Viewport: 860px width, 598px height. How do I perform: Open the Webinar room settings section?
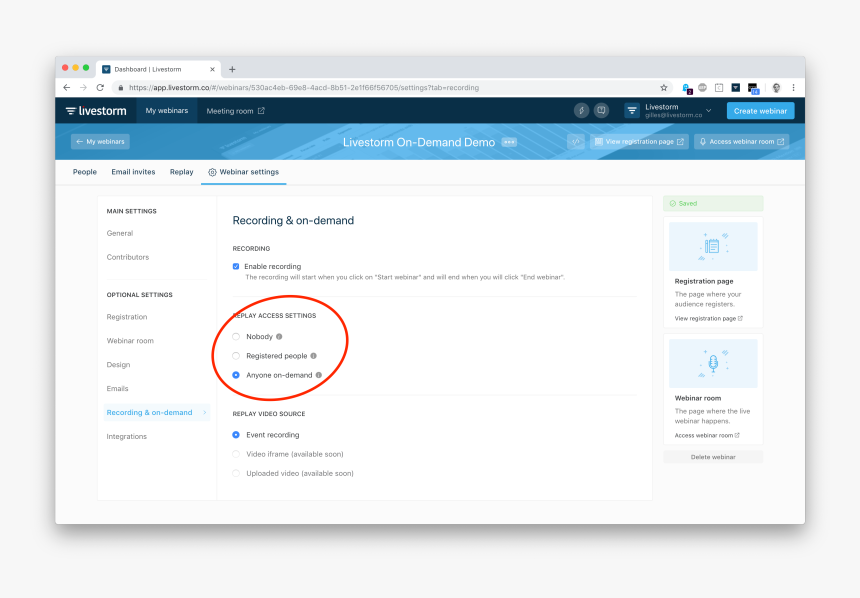point(130,341)
